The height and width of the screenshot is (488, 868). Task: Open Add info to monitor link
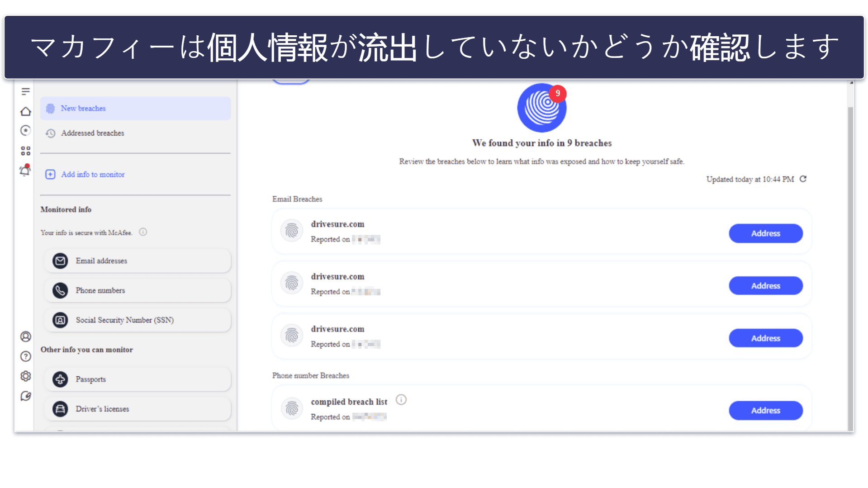pos(93,175)
